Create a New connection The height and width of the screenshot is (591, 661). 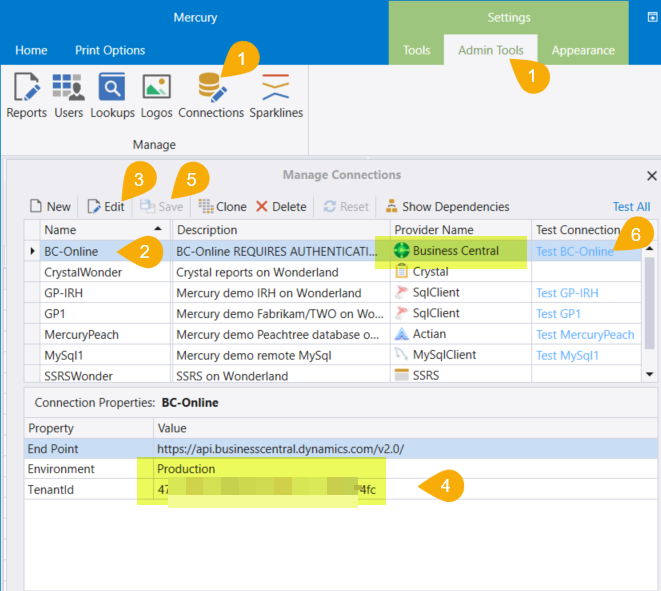(x=50, y=207)
